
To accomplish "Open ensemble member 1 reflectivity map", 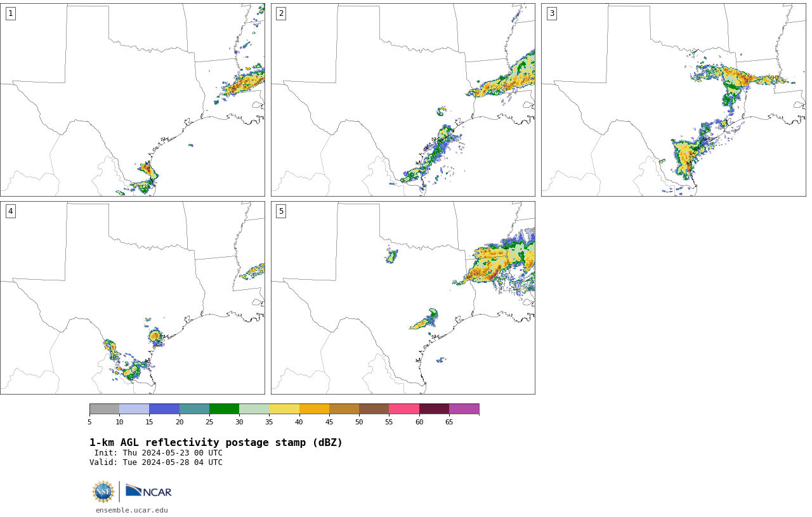I will pos(133,100).
